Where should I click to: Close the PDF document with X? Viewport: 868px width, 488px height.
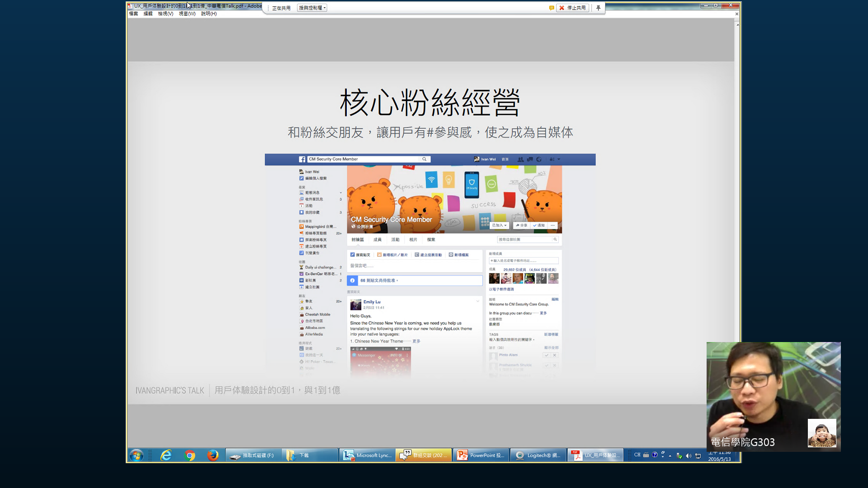pos(736,14)
